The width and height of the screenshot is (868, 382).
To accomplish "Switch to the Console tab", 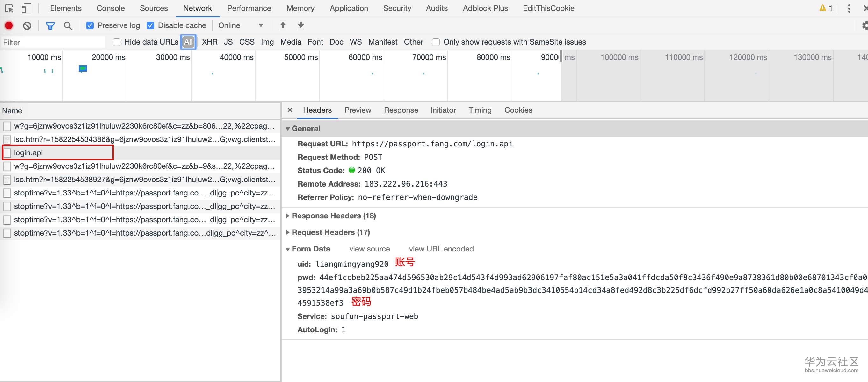I will [x=110, y=8].
